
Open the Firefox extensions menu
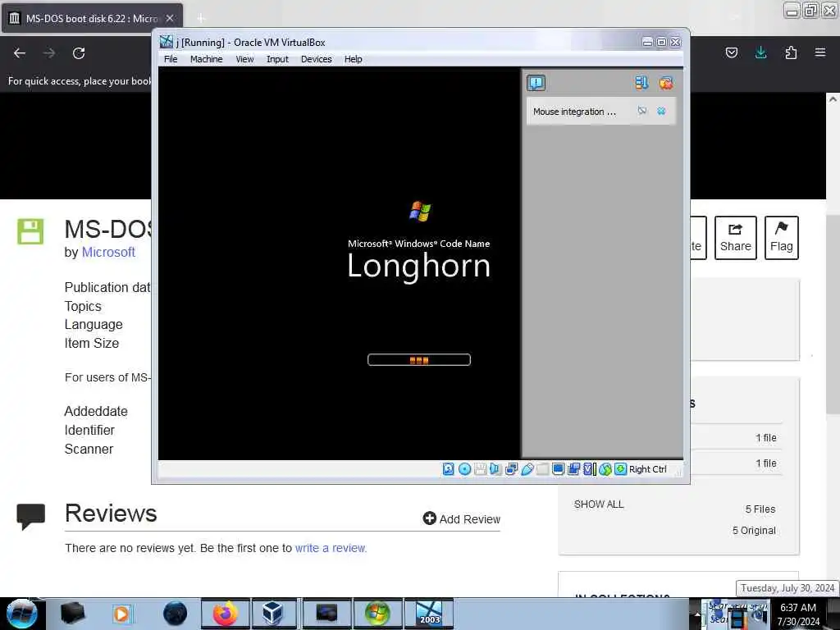[x=791, y=52]
